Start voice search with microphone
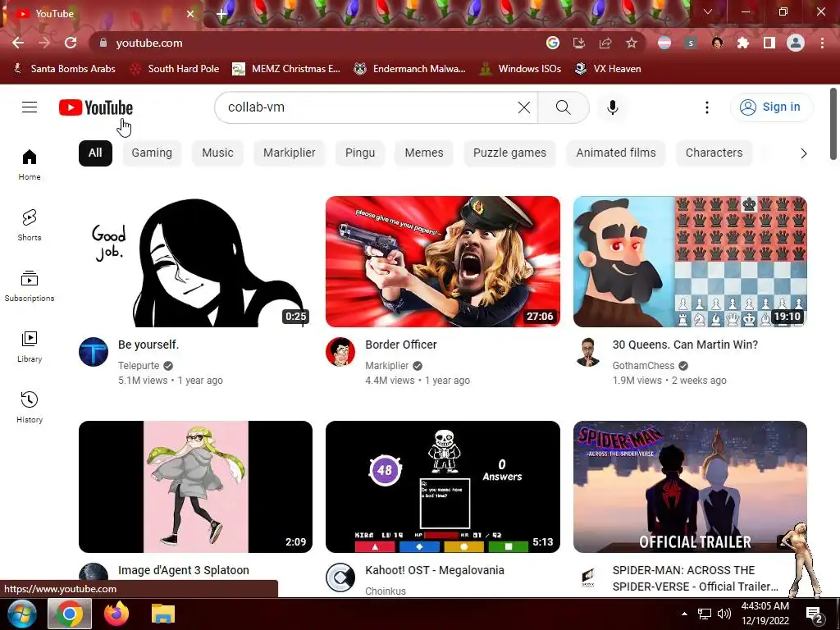 point(612,107)
